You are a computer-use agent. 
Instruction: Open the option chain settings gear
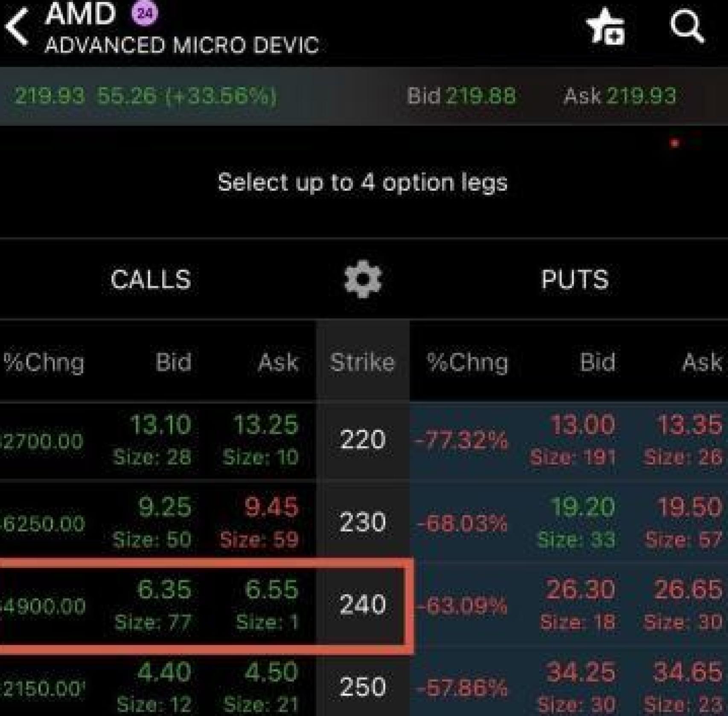pos(363,280)
